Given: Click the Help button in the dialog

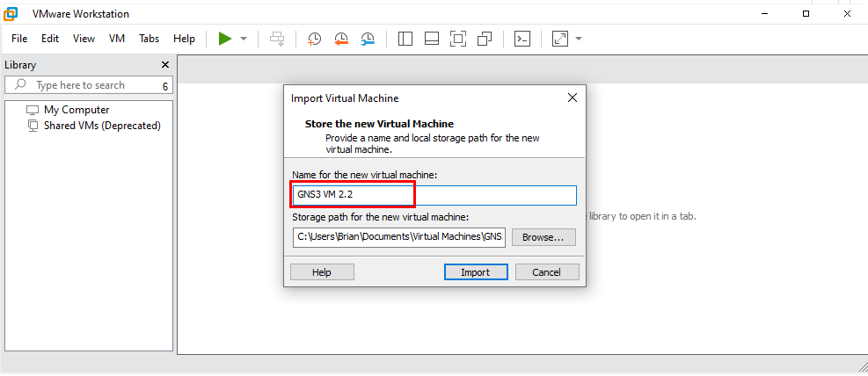Looking at the screenshot, I should click(x=322, y=272).
